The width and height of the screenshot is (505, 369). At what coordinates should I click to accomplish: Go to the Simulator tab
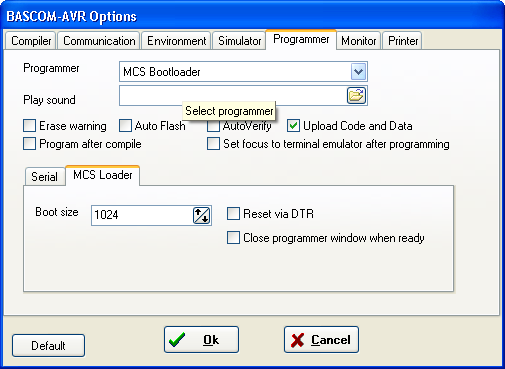pos(239,41)
